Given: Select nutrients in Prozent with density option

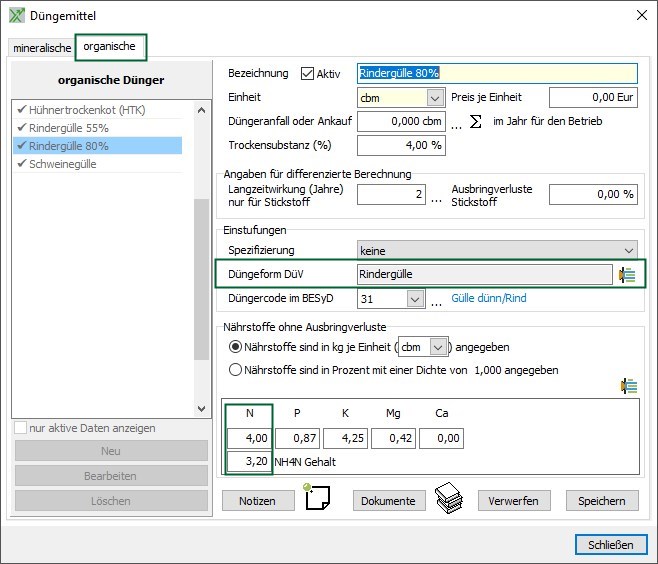Looking at the screenshot, I should [x=236, y=370].
